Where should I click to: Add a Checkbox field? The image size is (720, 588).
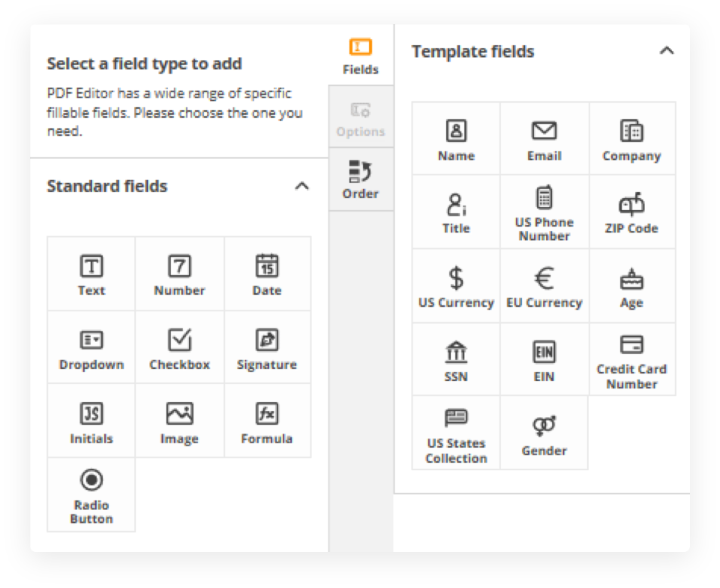tap(179, 348)
